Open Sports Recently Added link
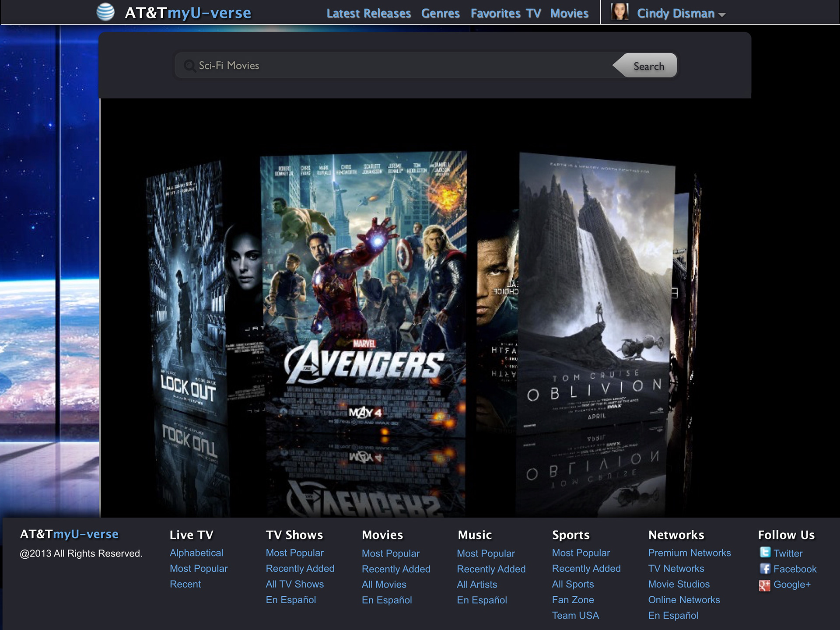Viewport: 840px width, 630px height. pos(586,569)
